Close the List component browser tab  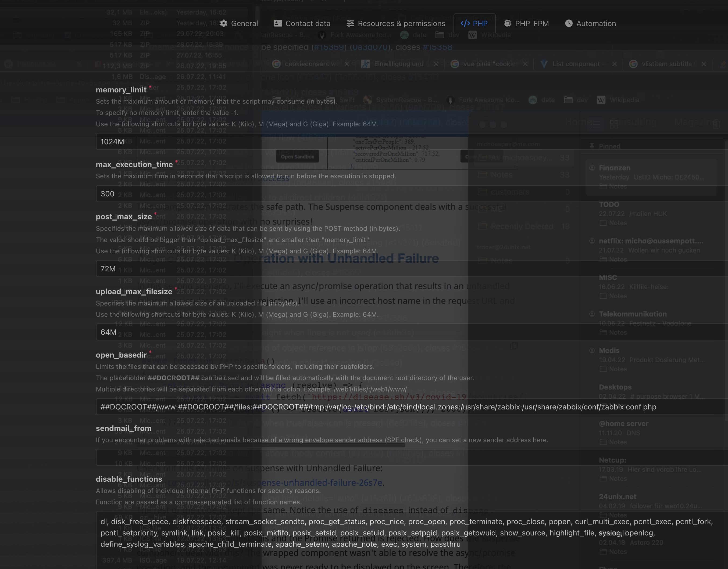[x=614, y=64]
